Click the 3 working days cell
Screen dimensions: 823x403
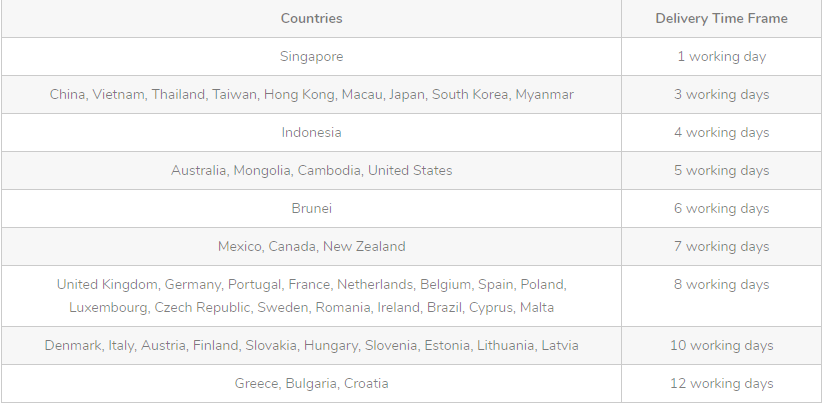(722, 94)
